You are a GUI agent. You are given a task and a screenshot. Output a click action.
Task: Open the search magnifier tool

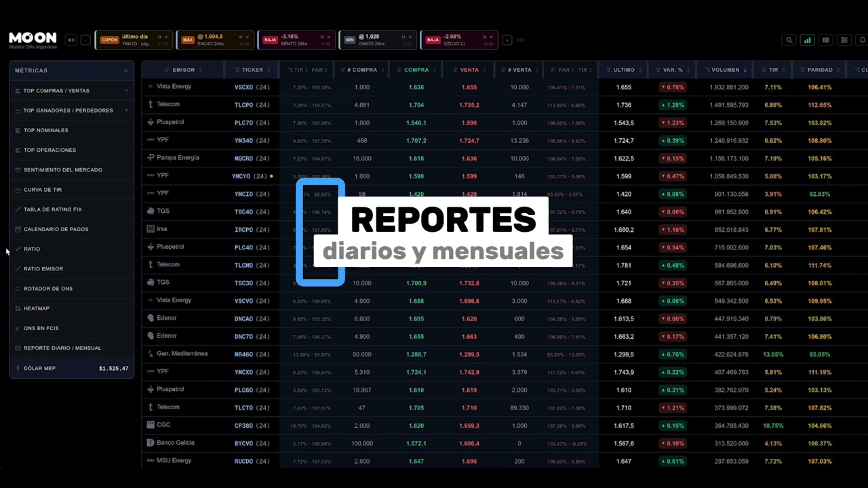[x=789, y=40]
